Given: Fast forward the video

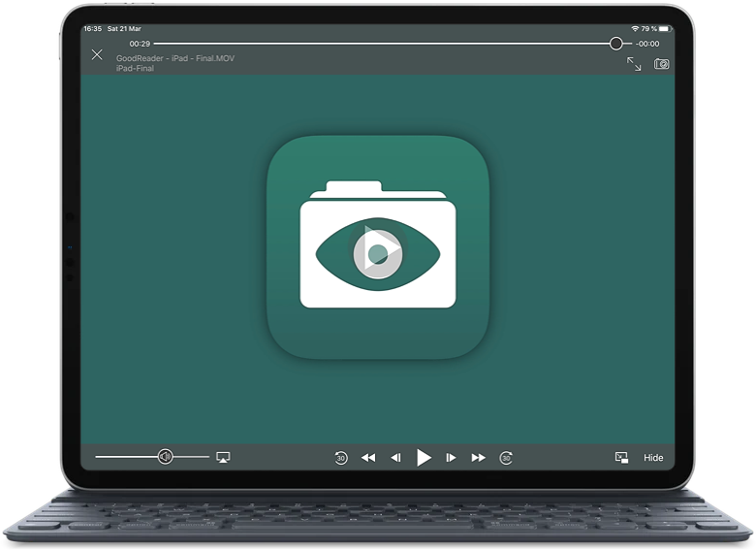Looking at the screenshot, I should point(478,458).
